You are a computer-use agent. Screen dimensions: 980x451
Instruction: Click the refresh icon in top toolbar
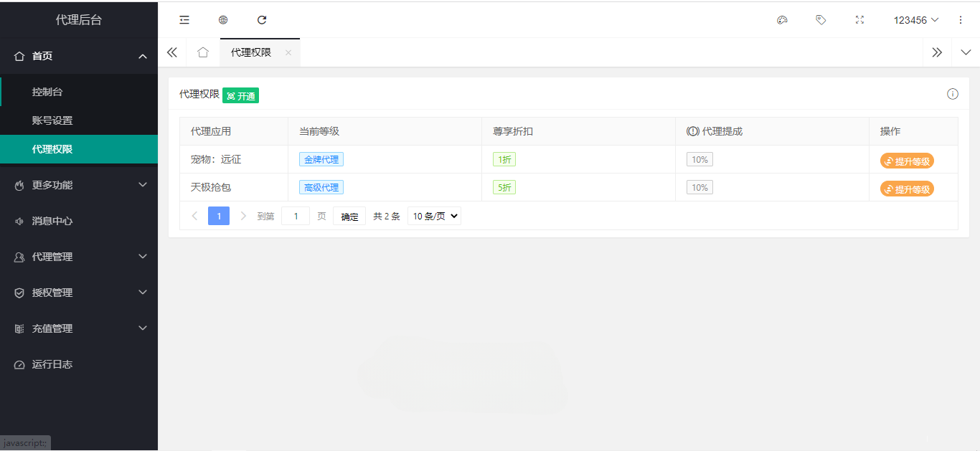click(x=262, y=20)
